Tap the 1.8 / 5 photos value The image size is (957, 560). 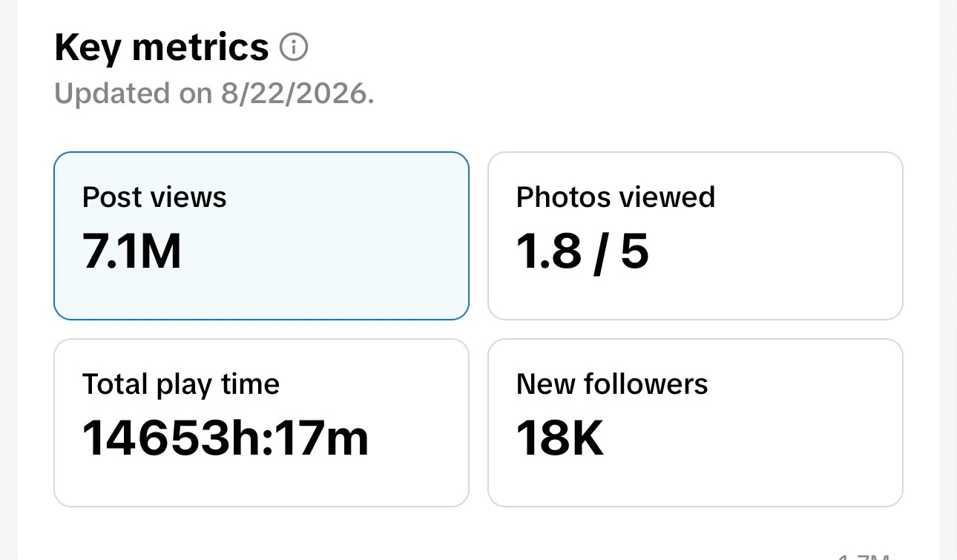tap(582, 252)
